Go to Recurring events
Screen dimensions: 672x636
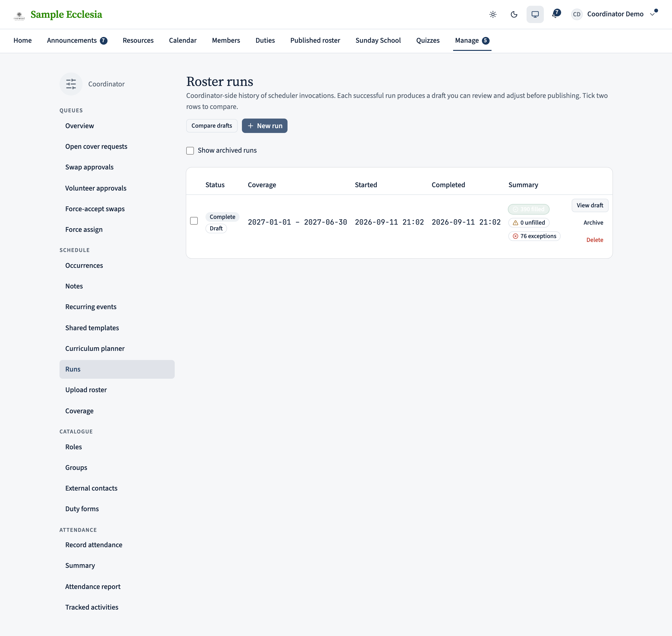pyautogui.click(x=117, y=307)
